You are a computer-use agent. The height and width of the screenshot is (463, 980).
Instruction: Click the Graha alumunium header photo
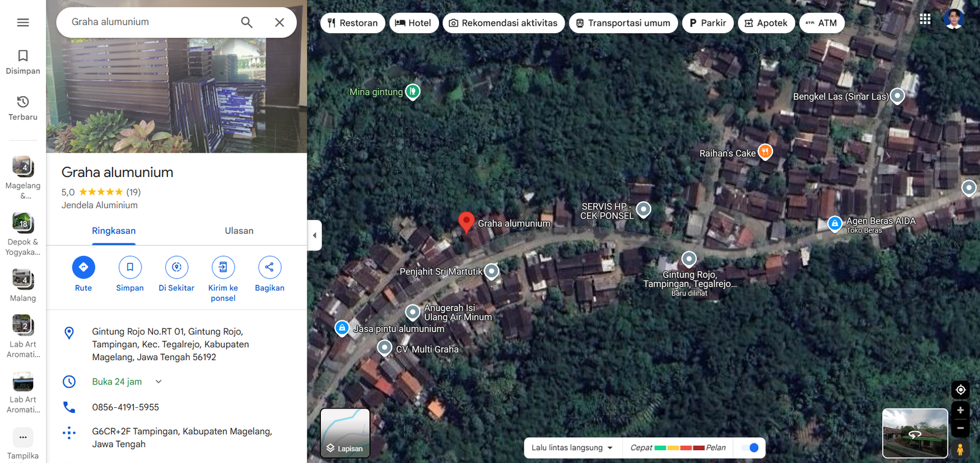point(177,95)
